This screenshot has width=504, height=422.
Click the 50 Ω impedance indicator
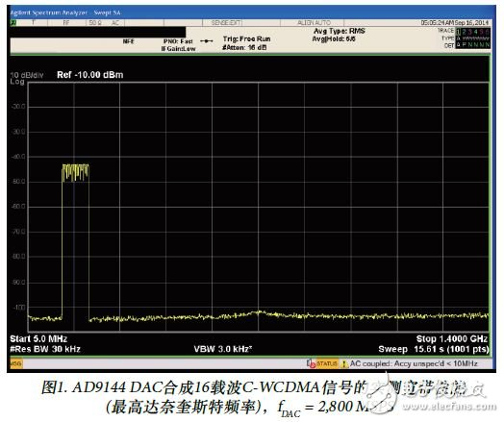click(96, 22)
